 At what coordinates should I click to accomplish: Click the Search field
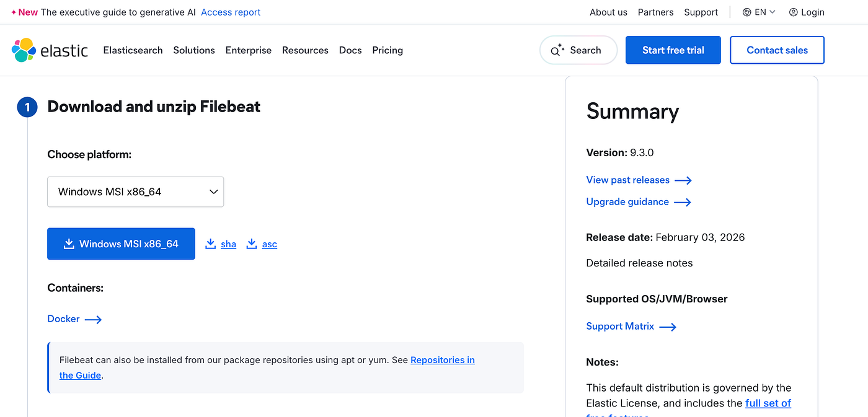click(578, 50)
